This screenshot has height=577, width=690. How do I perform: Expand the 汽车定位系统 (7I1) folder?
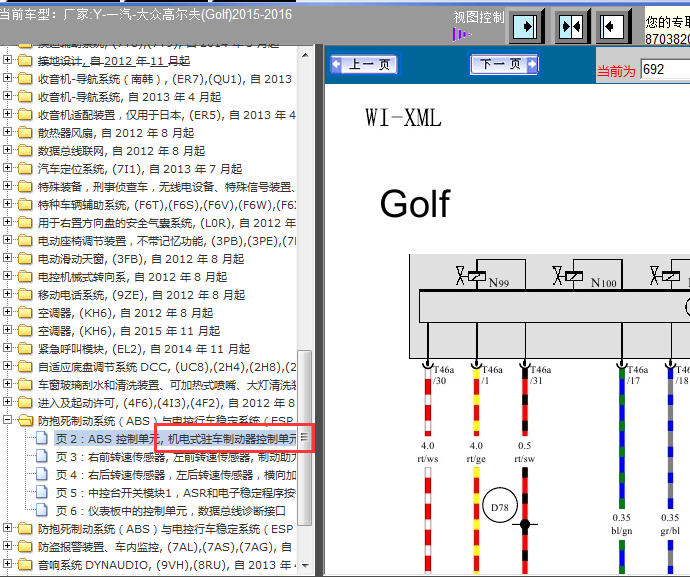tap(7, 168)
